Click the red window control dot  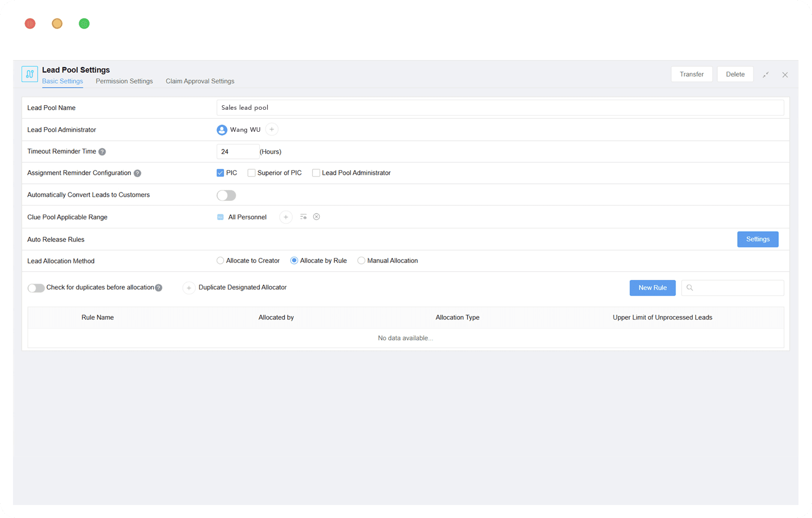30,24
